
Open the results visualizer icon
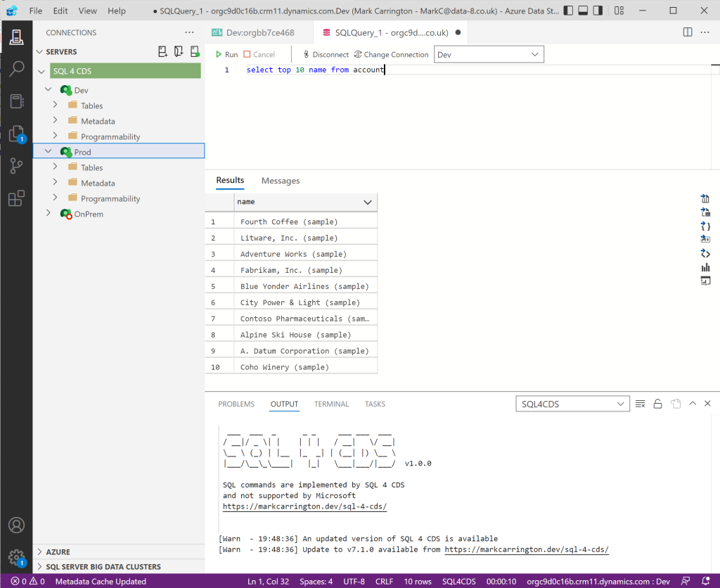pos(705,281)
